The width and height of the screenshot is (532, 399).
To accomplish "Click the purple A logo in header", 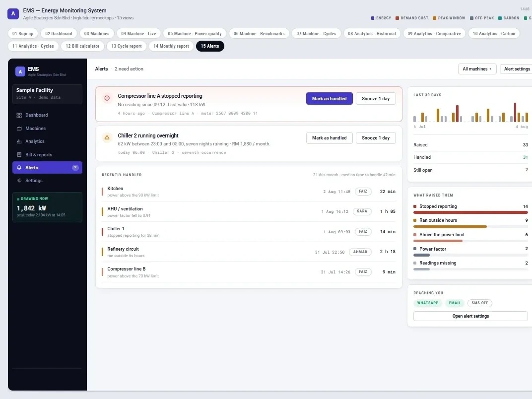I will click(13, 14).
